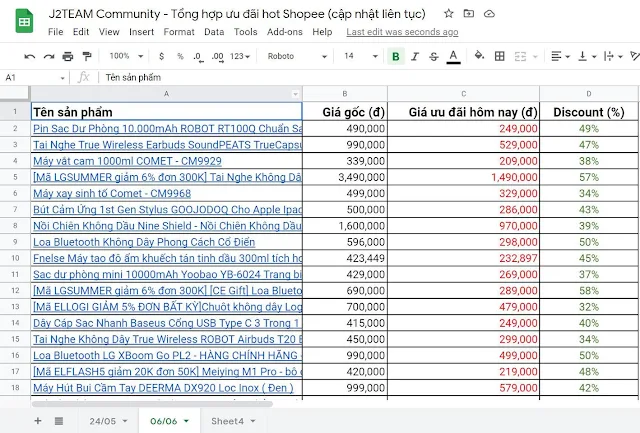Screen dimensions: 640x433
Task: Open Loa Bluetooth Không Dây Phong Cách link
Action: click(144, 242)
